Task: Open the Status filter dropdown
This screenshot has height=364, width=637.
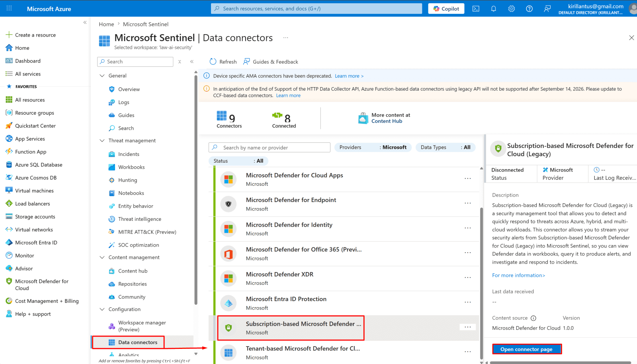Action: click(238, 161)
